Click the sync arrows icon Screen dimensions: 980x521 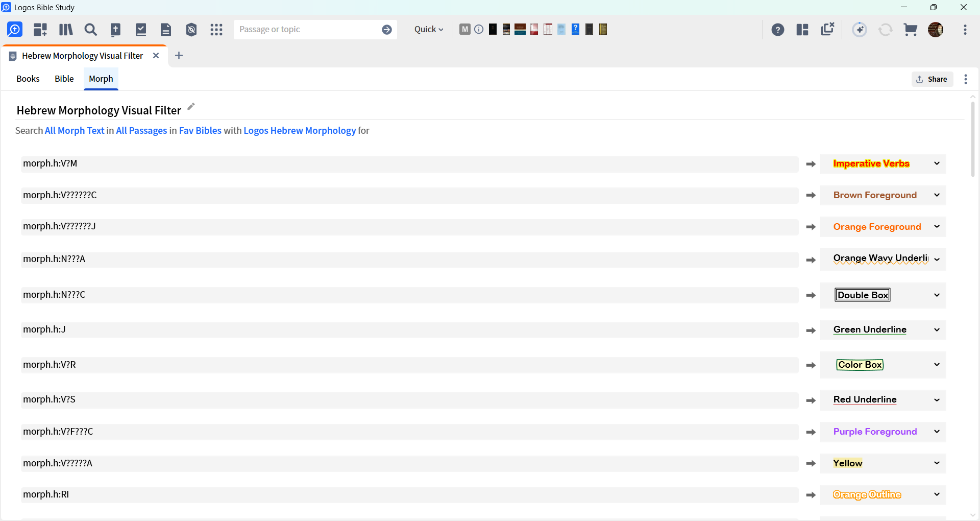pyautogui.click(x=886, y=30)
